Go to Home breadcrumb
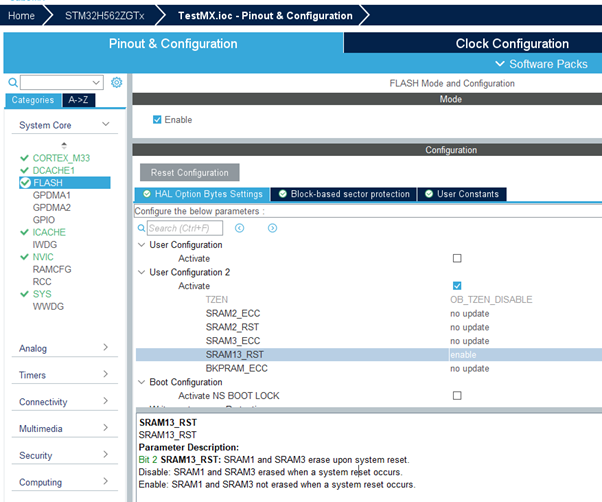Screen dimensions: 602x502 (x=22, y=16)
